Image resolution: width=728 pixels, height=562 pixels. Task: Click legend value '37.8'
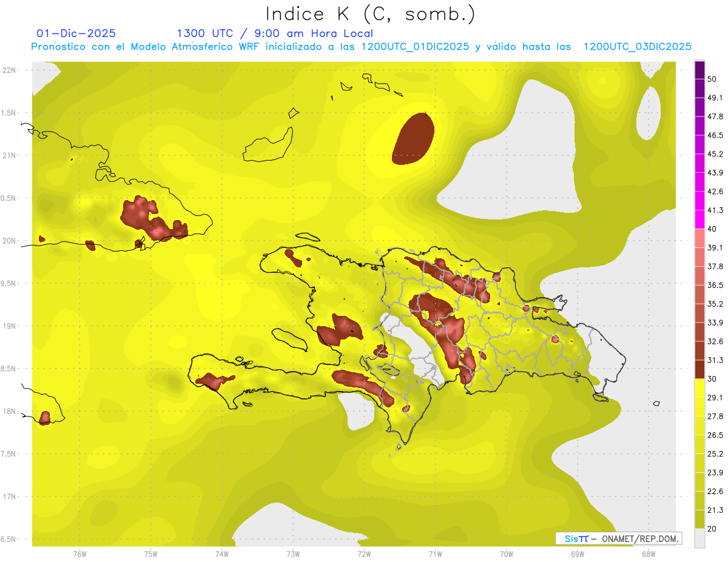(x=715, y=267)
